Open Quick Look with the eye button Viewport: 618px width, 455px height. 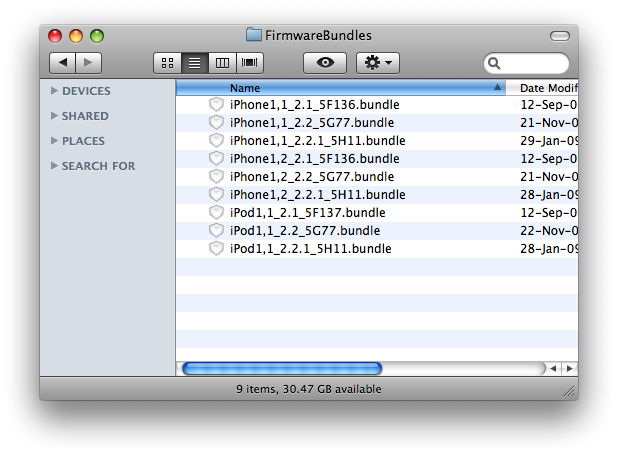coord(325,63)
